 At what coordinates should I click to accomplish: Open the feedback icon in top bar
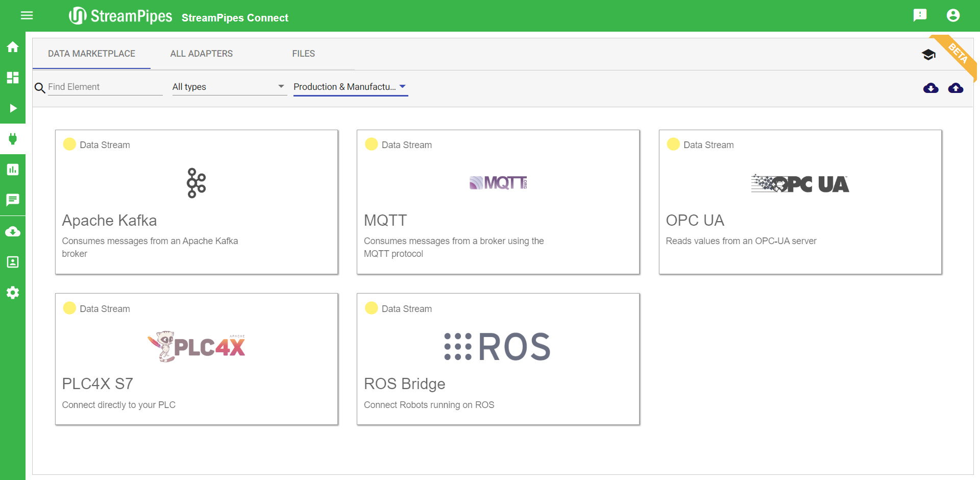pyautogui.click(x=920, y=15)
